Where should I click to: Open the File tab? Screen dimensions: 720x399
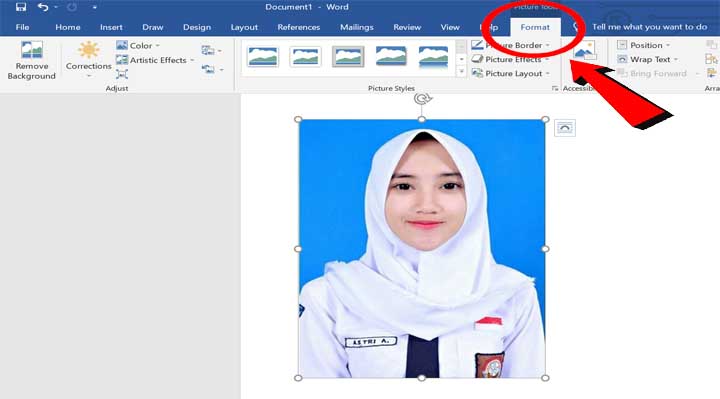(x=22, y=27)
